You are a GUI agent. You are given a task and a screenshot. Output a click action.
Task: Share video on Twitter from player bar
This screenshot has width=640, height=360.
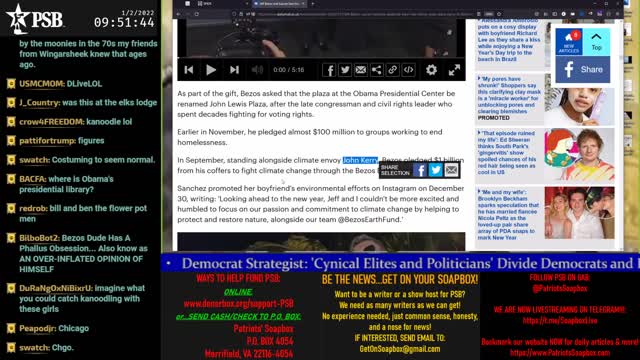click(x=345, y=70)
